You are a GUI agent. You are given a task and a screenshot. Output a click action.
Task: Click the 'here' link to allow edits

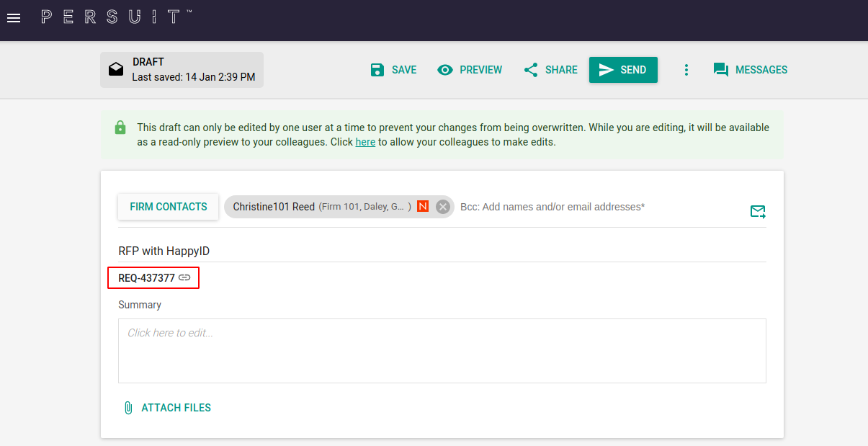point(365,142)
